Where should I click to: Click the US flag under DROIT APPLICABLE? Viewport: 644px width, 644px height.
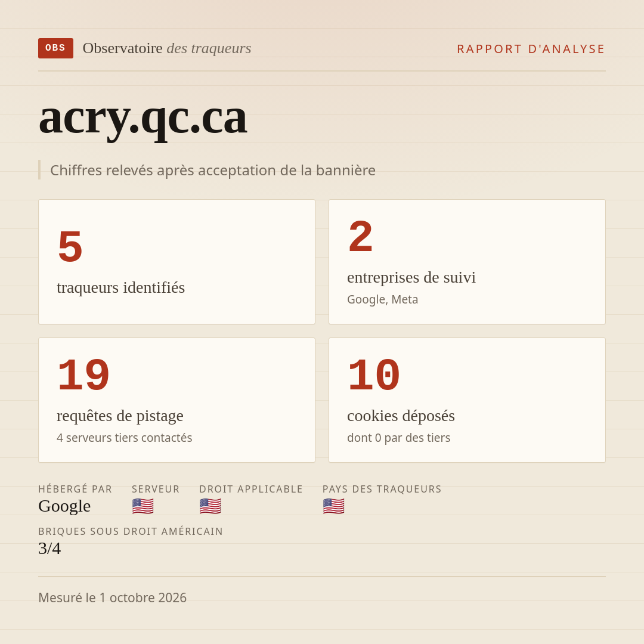[210, 506]
